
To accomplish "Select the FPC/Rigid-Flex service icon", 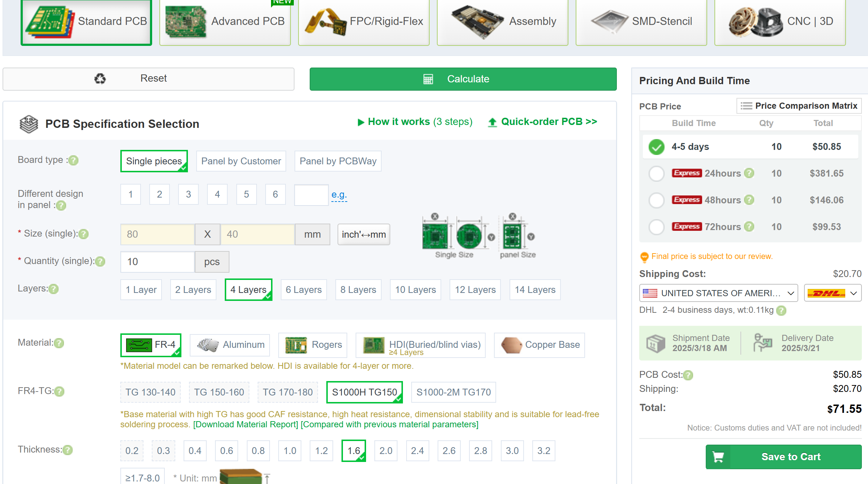I will point(363,22).
